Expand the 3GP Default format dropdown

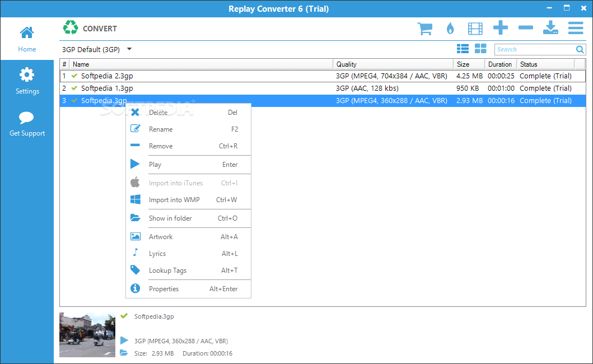click(129, 49)
